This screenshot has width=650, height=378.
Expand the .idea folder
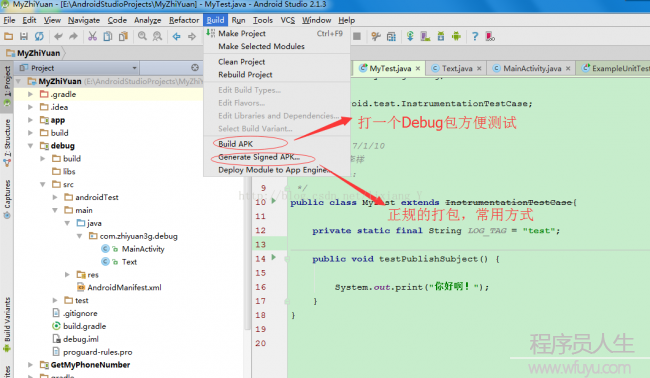(30, 107)
